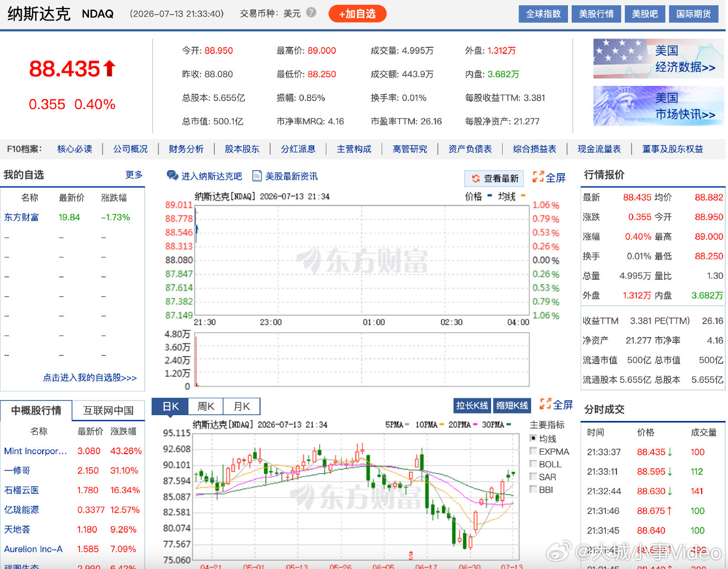The width and height of the screenshot is (728, 569).
Task: Click the S marker on the K-line chart
Action: point(411,555)
